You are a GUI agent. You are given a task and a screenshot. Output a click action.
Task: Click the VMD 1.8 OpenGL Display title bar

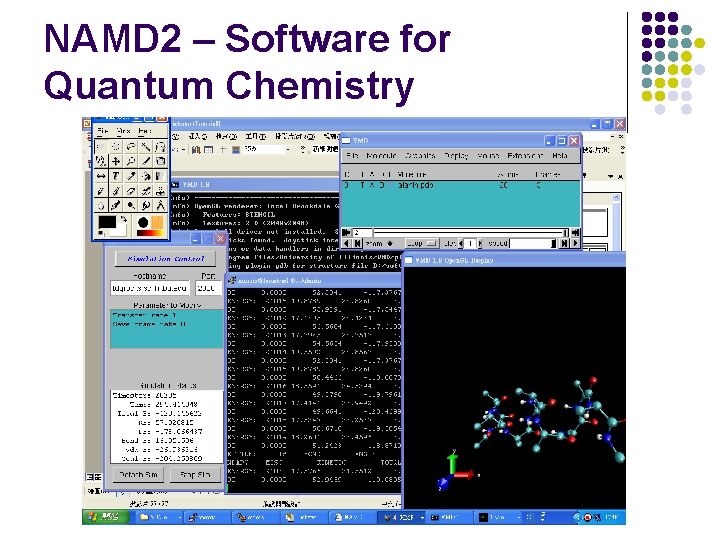[514, 260]
